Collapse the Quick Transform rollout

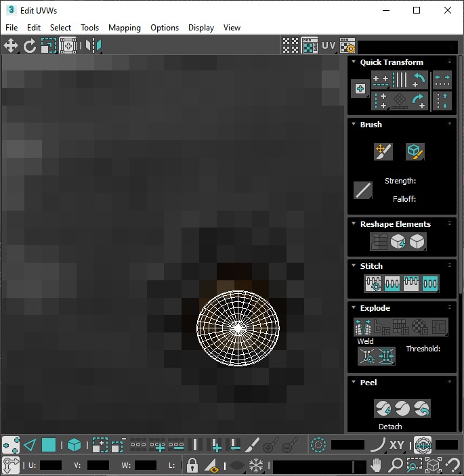coord(354,62)
